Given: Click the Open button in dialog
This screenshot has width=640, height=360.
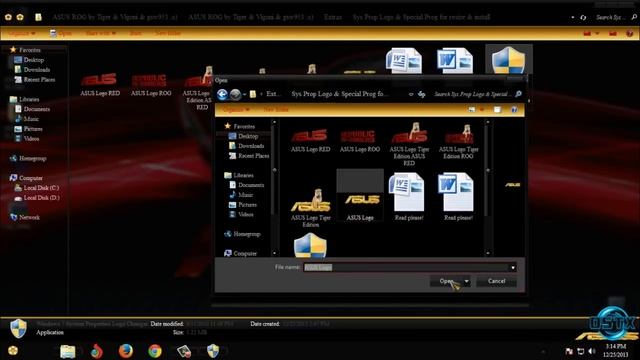Looking at the screenshot, I should pyautogui.click(x=446, y=281).
